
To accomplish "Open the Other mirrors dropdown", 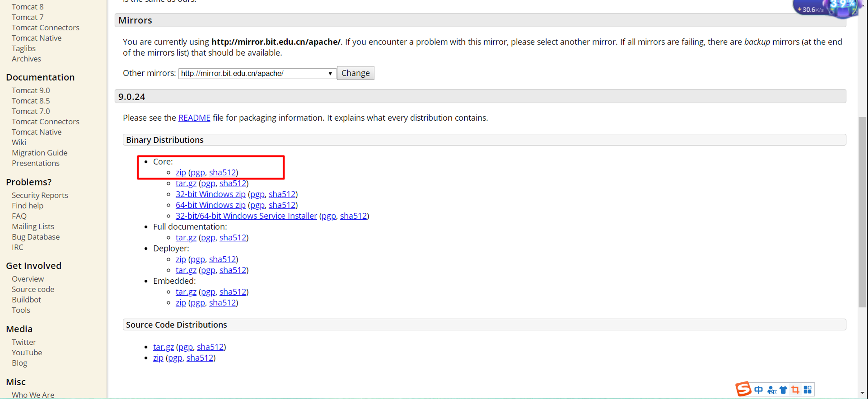I will 257,73.
